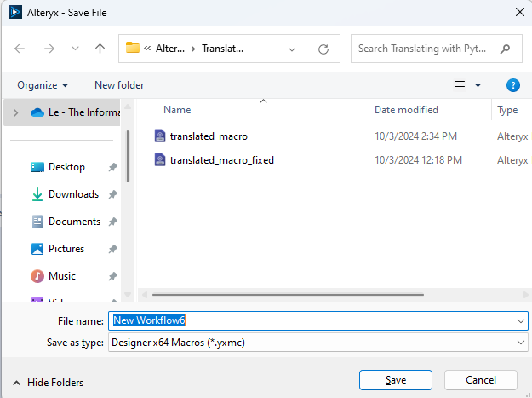Click the File name input field
The height and width of the screenshot is (398, 532).
[x=311, y=321]
